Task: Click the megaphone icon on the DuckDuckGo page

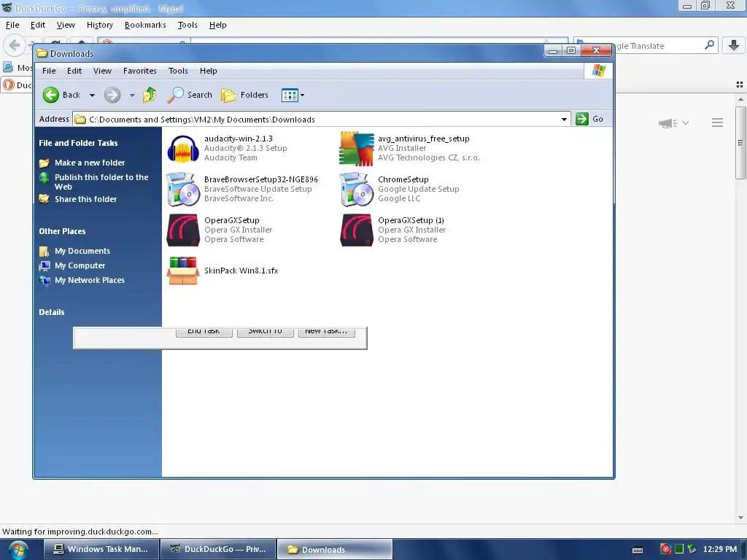Action: (668, 122)
